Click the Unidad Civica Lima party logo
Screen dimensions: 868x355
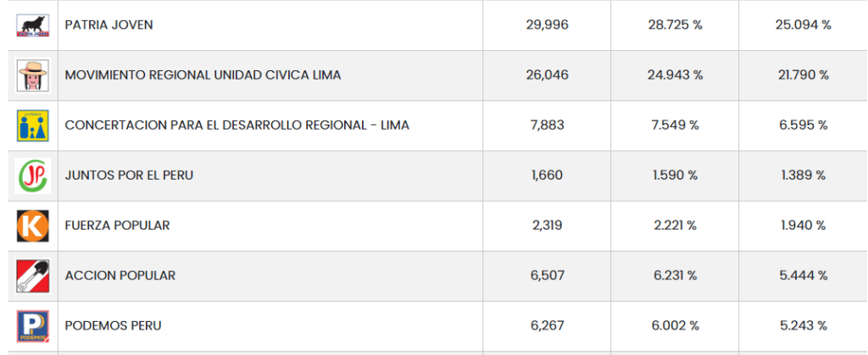(x=33, y=75)
